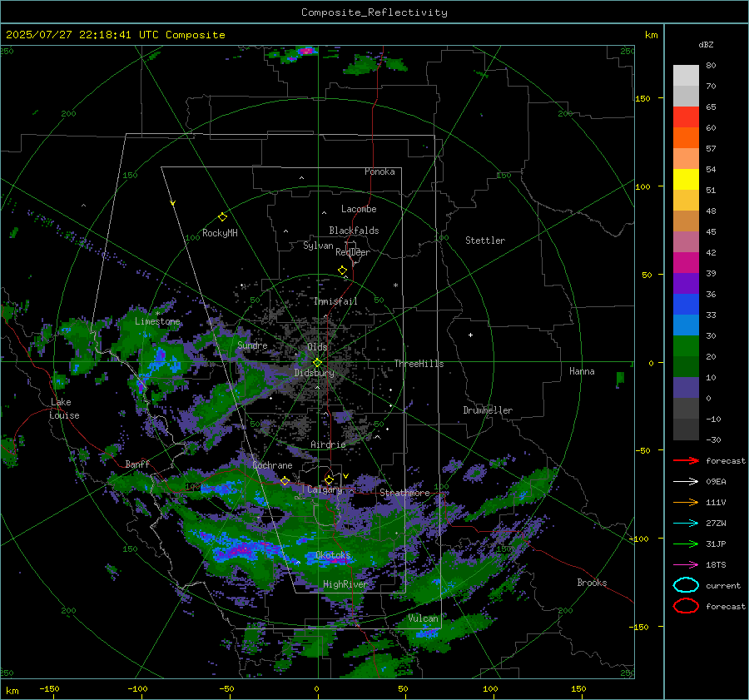749x700 pixels.
Task: Click the Composite_Reflectivity title
Action: tap(374, 12)
